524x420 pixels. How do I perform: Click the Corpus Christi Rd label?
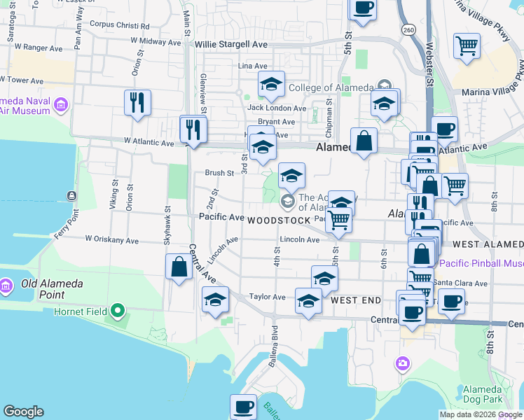pos(120,24)
